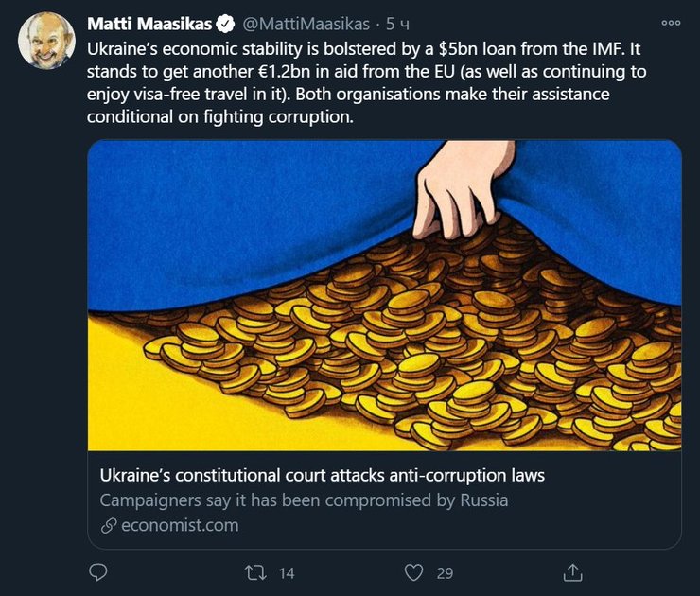Click the retweet arrows icon
Image resolution: width=700 pixels, height=596 pixels.
[254, 572]
